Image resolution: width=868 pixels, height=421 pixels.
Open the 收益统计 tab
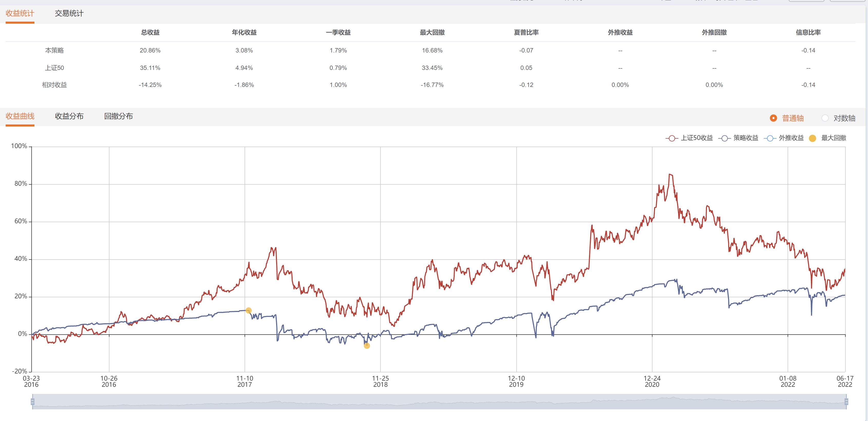(x=20, y=13)
